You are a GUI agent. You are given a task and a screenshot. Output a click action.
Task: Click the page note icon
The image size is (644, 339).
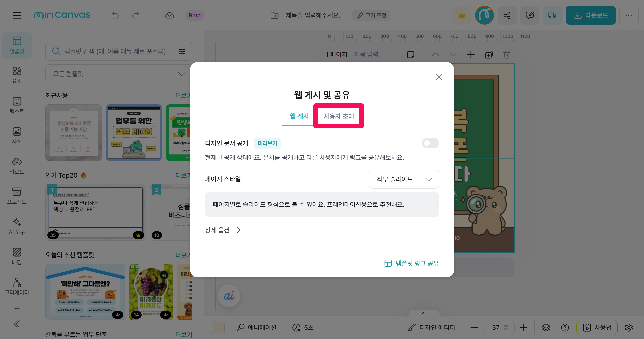click(x=410, y=54)
